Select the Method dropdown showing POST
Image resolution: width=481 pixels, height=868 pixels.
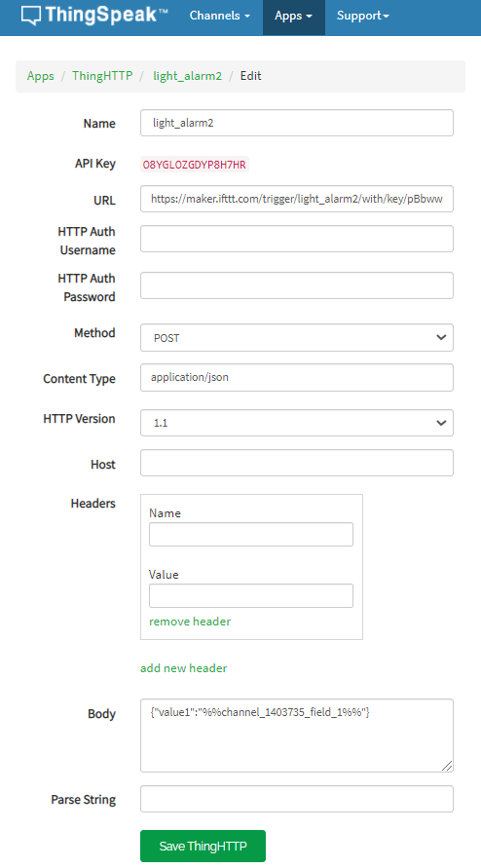tap(297, 338)
